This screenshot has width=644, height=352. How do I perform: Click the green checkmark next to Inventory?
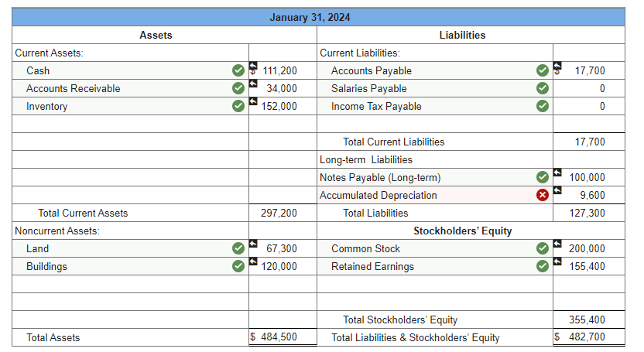pyautogui.click(x=238, y=106)
